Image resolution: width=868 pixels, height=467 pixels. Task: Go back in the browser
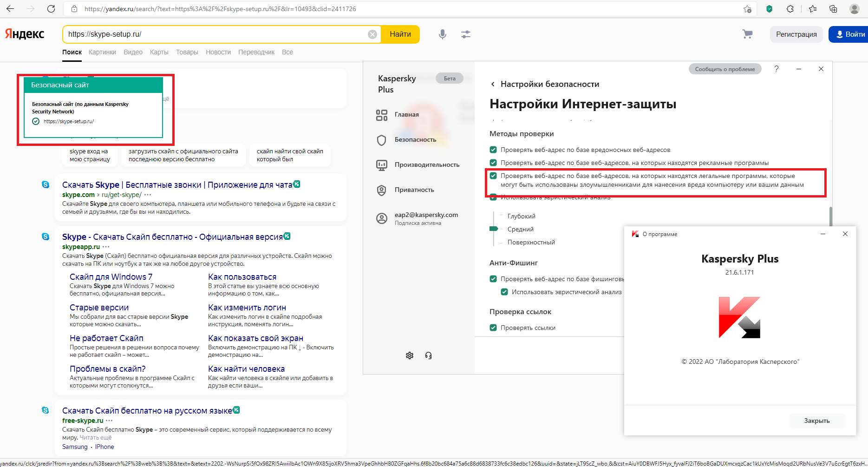(10, 9)
